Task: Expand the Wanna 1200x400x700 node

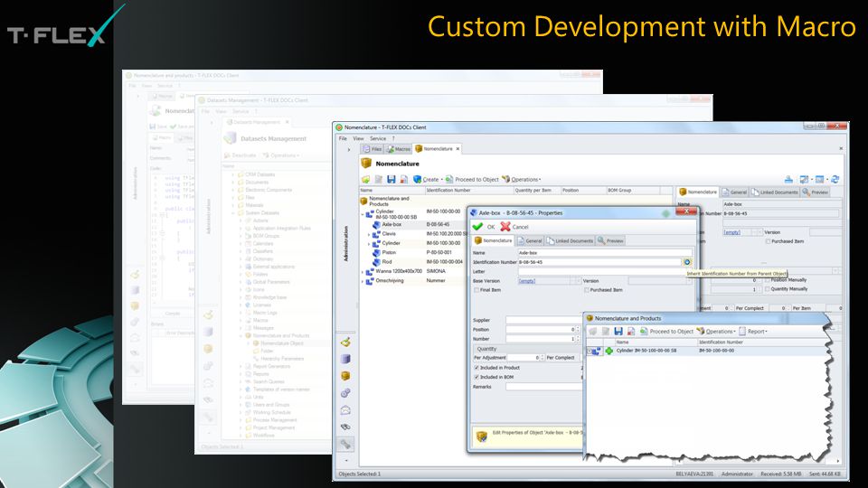Action: tap(363, 272)
